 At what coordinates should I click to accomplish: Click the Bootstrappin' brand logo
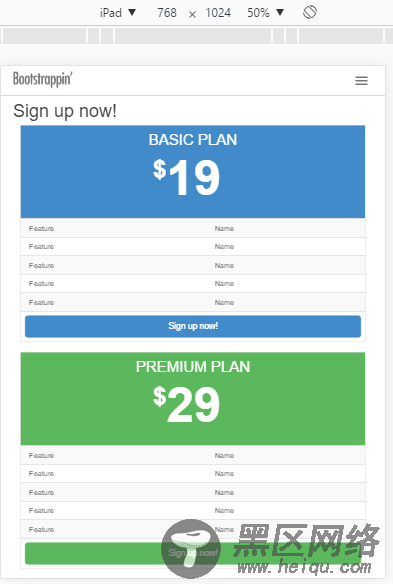[42, 79]
